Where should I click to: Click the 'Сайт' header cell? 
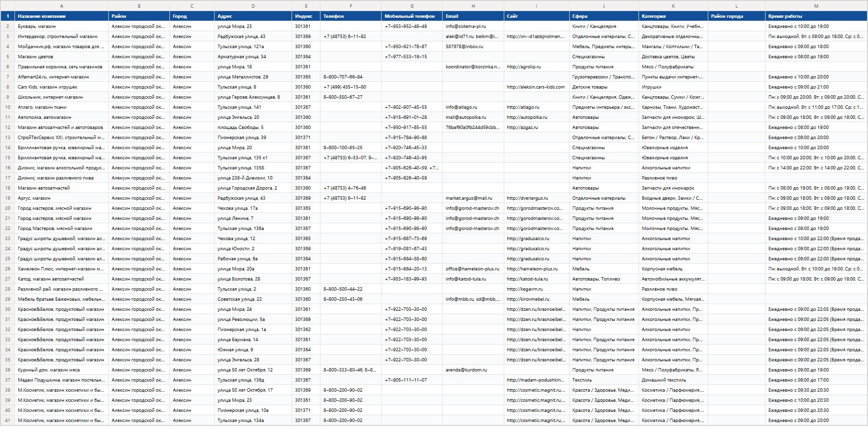coord(536,16)
